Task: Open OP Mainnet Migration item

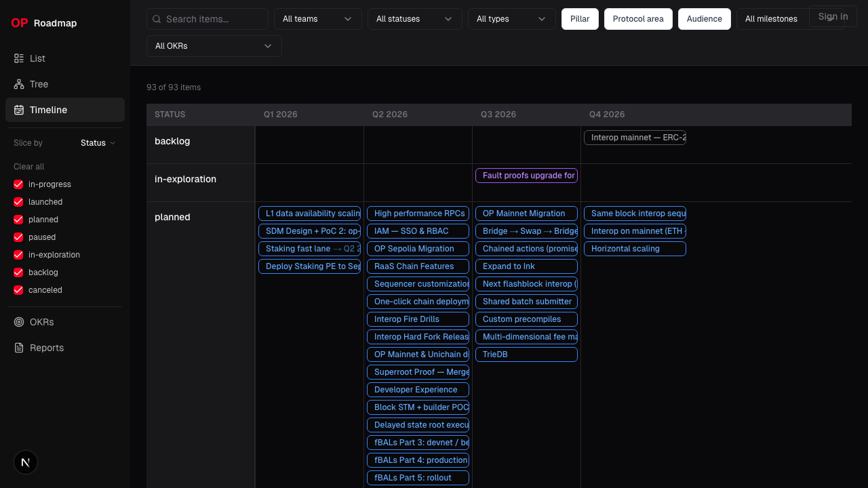Action: tap(526, 213)
